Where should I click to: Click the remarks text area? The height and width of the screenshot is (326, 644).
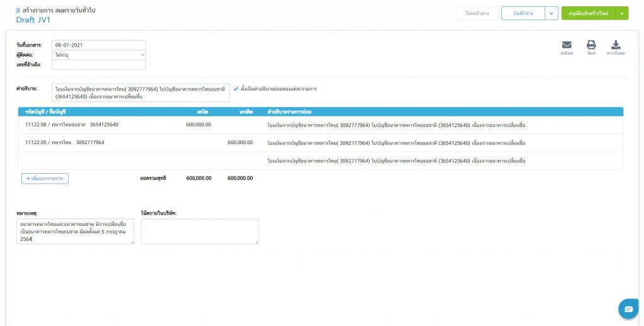click(x=75, y=231)
